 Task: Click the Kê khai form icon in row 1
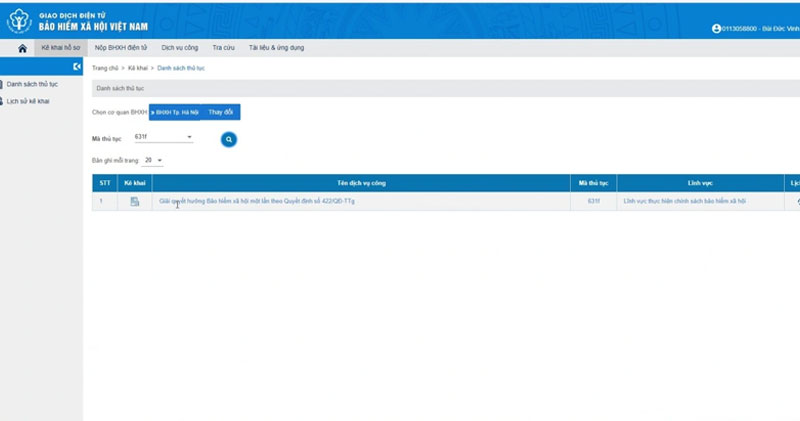134,202
